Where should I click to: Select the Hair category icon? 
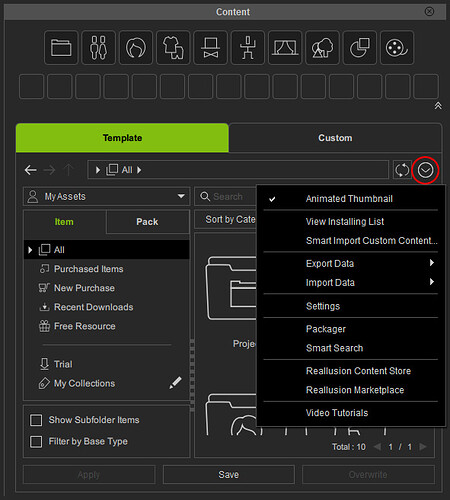click(136, 48)
